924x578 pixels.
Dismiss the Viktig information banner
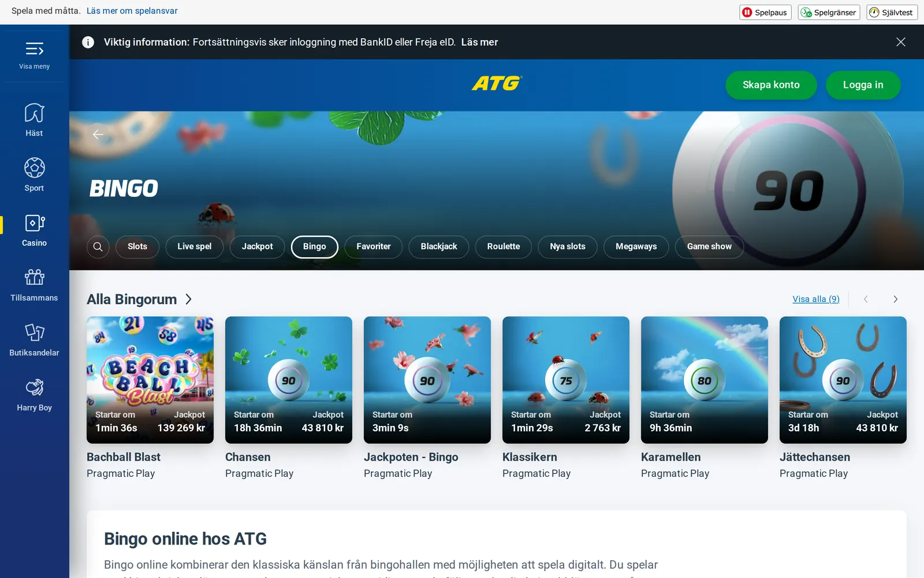(x=900, y=42)
